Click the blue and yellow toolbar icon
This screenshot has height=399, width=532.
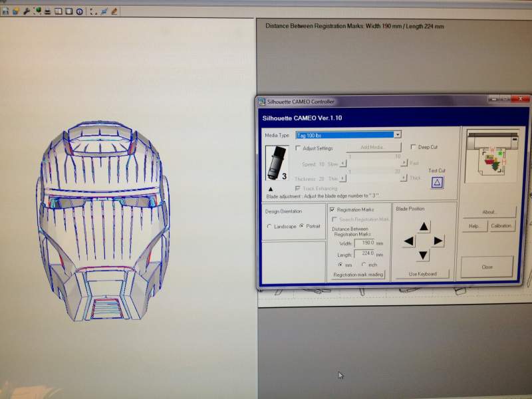point(15,11)
